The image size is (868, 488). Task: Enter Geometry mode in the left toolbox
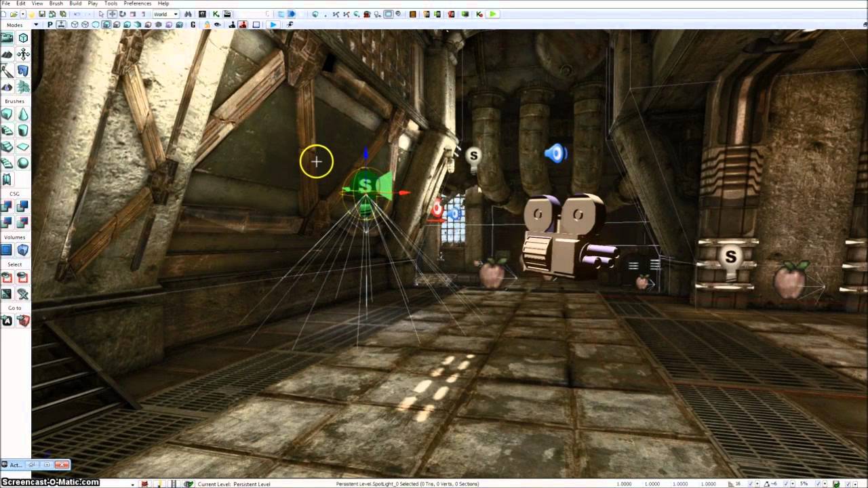[23, 39]
